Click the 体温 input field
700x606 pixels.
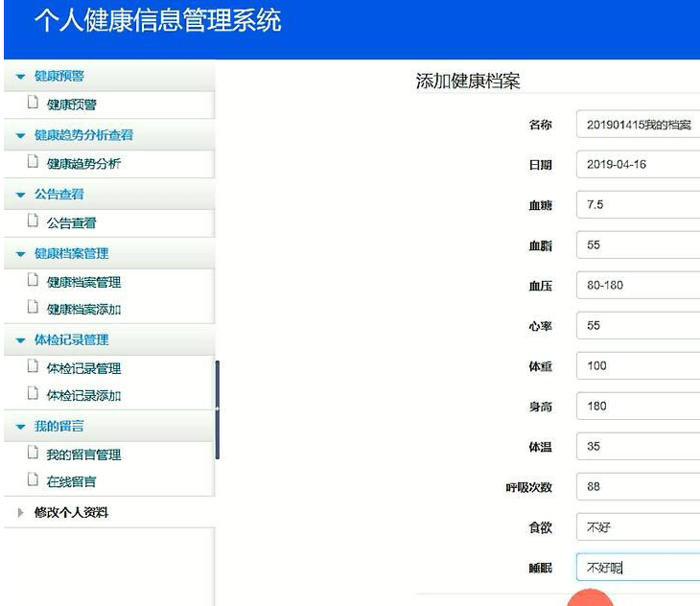[639, 446]
